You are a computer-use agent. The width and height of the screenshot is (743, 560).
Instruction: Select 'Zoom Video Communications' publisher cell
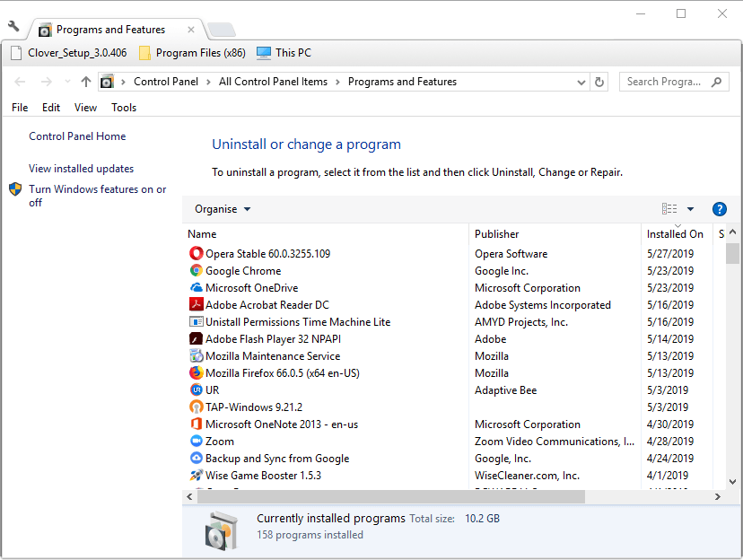click(x=555, y=441)
